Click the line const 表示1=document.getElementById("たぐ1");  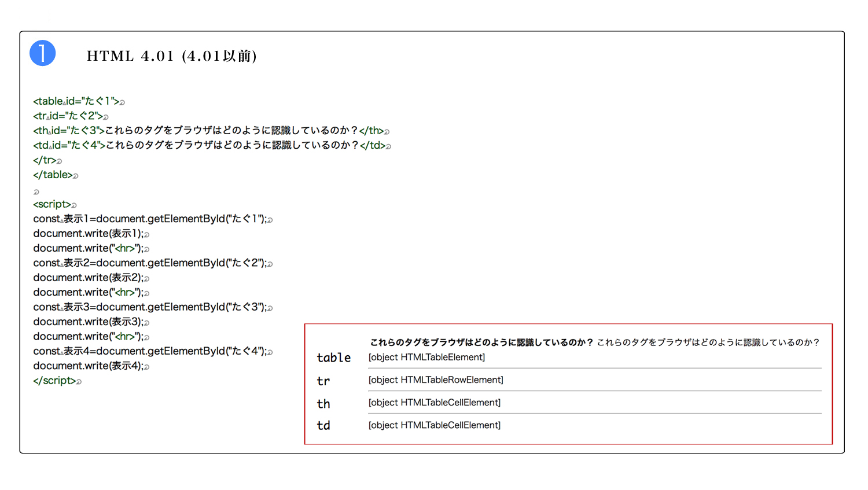click(153, 219)
